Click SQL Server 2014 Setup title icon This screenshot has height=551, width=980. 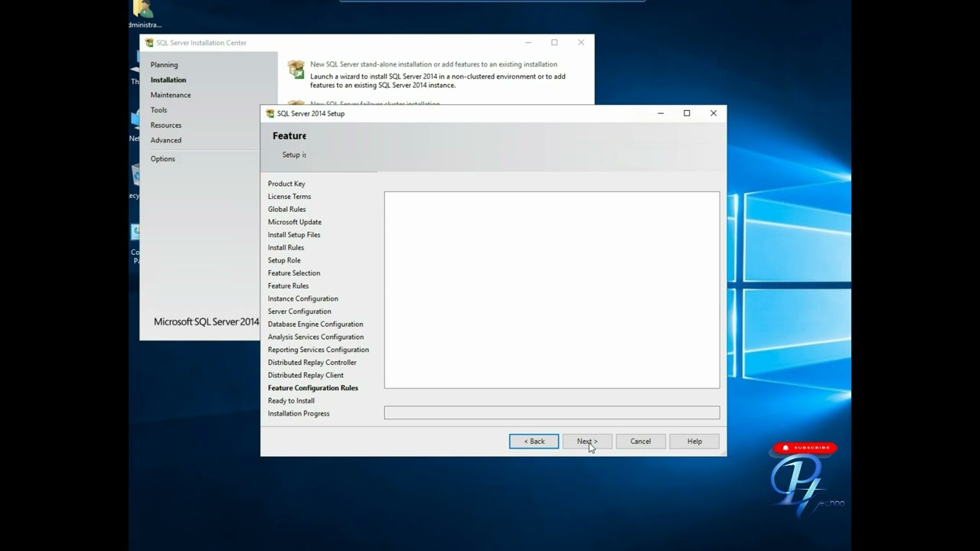[270, 113]
